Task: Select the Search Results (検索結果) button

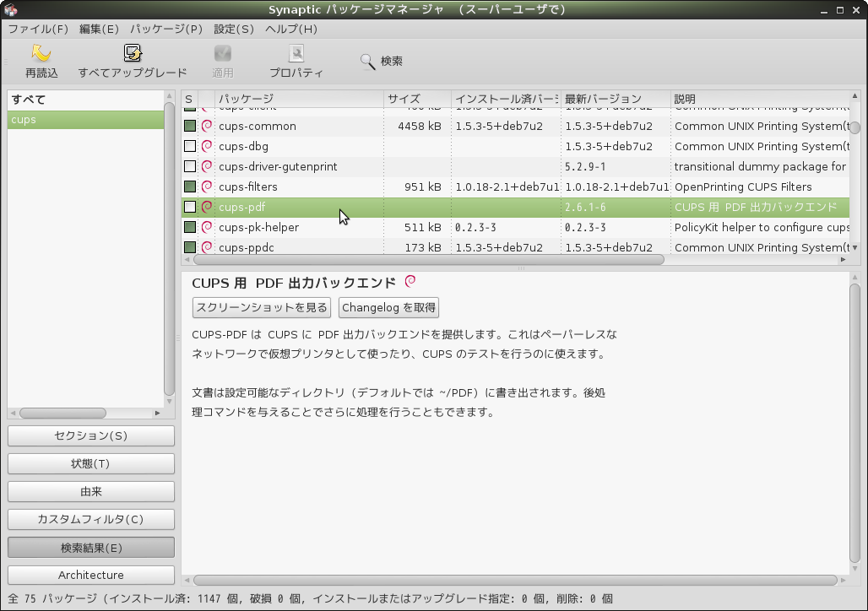Action: pos(91,548)
